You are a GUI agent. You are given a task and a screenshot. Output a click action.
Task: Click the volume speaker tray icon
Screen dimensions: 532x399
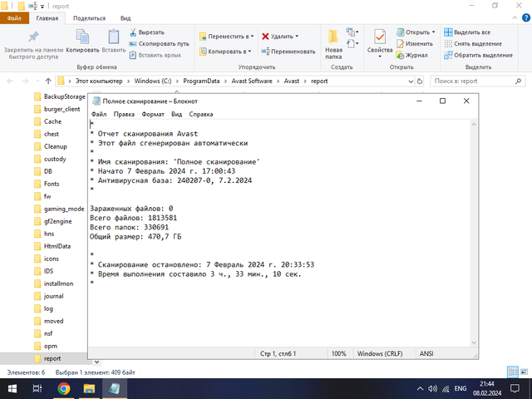tap(432, 389)
